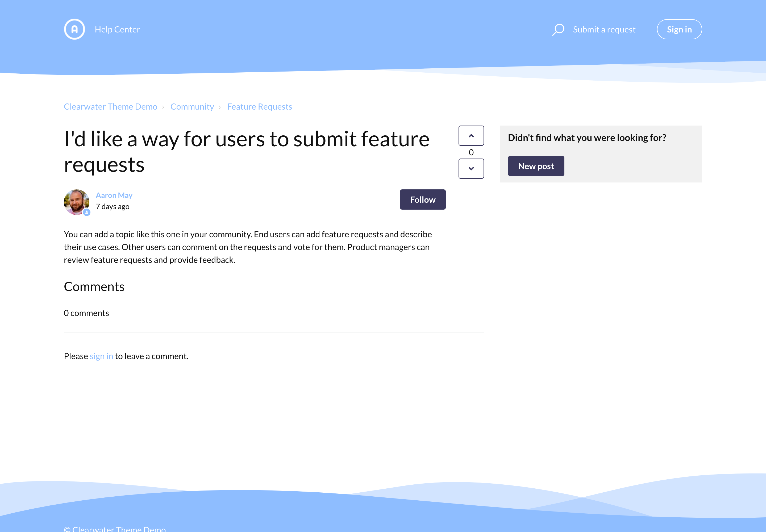Upvote the feature request post

pyautogui.click(x=471, y=136)
